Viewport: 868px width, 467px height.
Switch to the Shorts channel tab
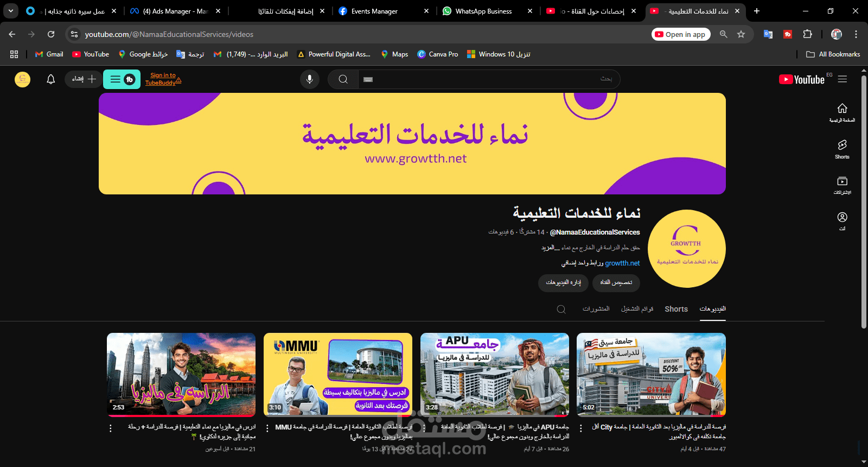click(x=676, y=309)
